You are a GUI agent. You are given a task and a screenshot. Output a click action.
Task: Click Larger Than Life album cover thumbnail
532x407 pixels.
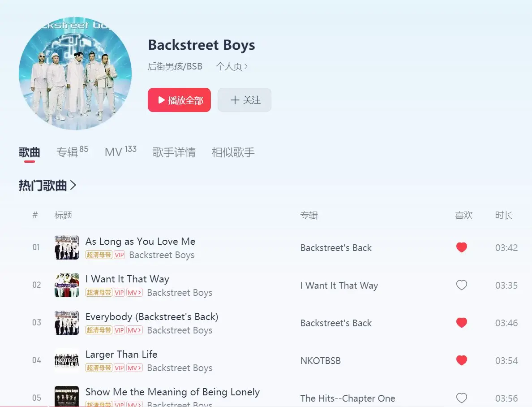(x=67, y=360)
